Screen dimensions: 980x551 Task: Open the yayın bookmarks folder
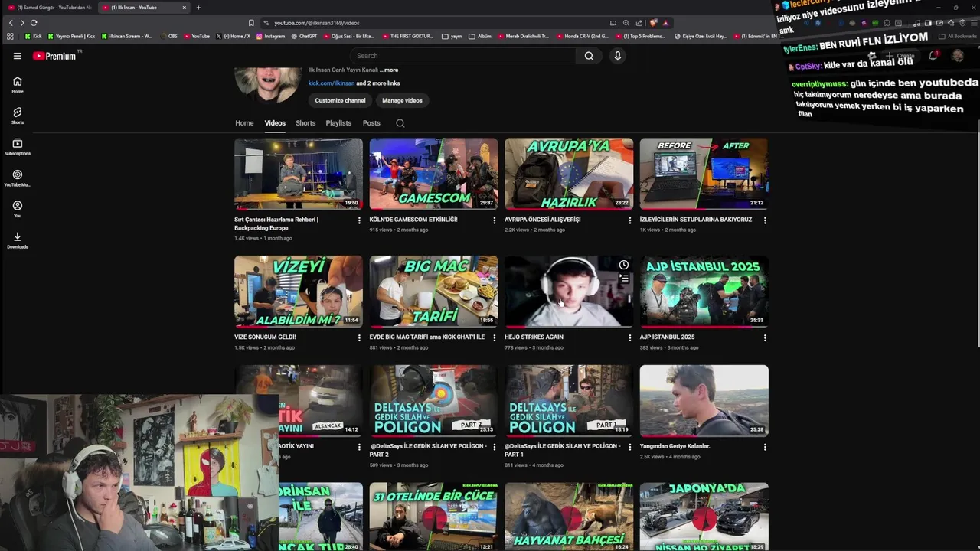pyautogui.click(x=452, y=36)
